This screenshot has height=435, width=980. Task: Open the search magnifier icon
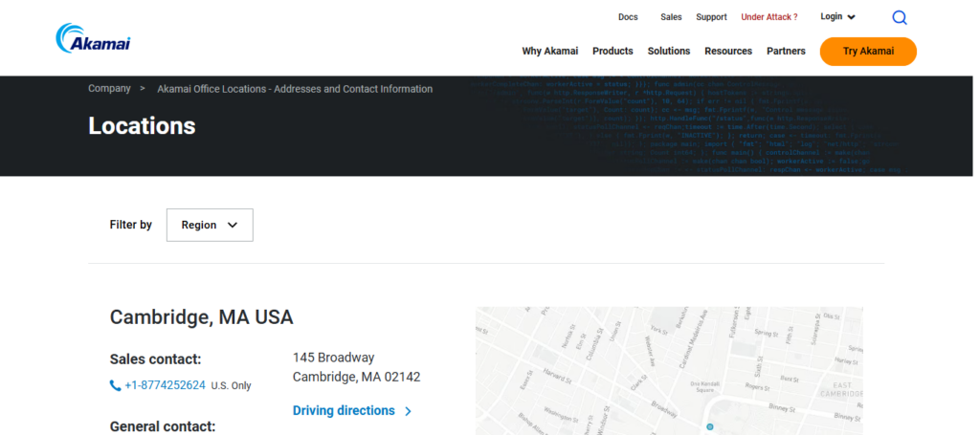pos(900,17)
